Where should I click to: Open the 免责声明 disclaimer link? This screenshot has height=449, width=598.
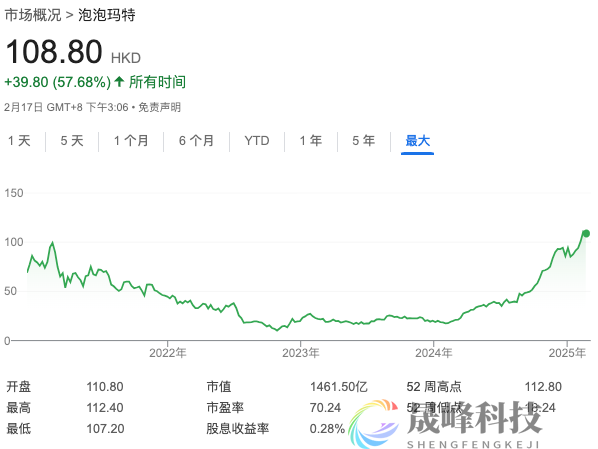point(159,107)
